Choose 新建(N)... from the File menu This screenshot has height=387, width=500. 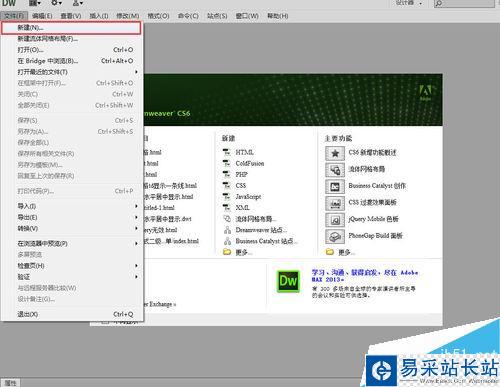point(71,28)
